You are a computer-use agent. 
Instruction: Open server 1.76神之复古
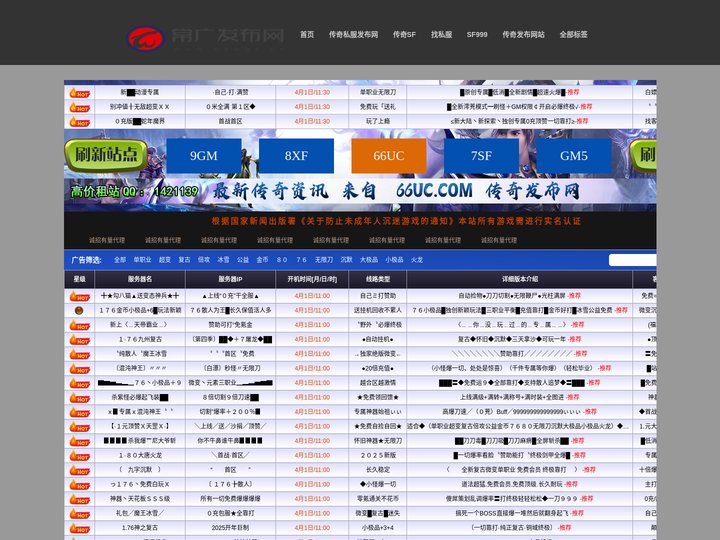[140, 528]
